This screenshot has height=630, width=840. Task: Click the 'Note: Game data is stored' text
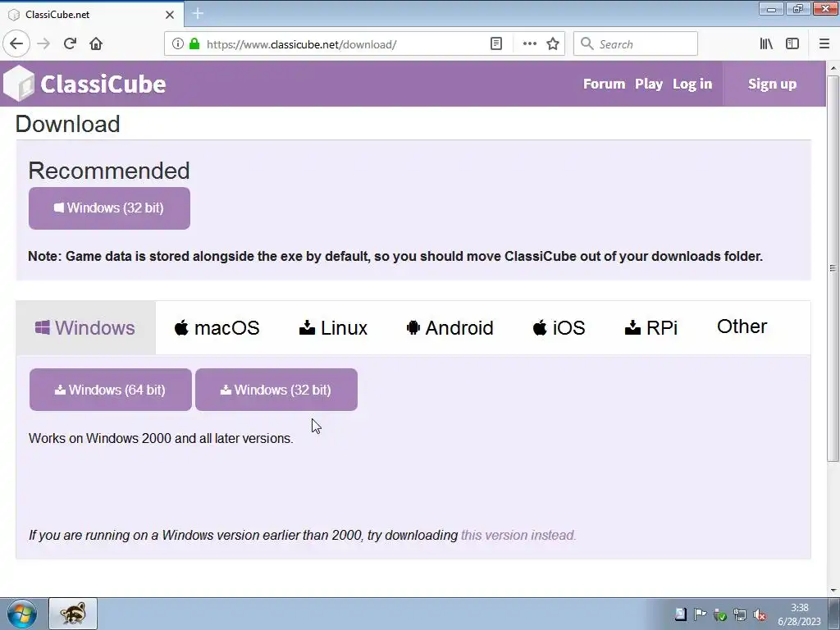click(395, 256)
